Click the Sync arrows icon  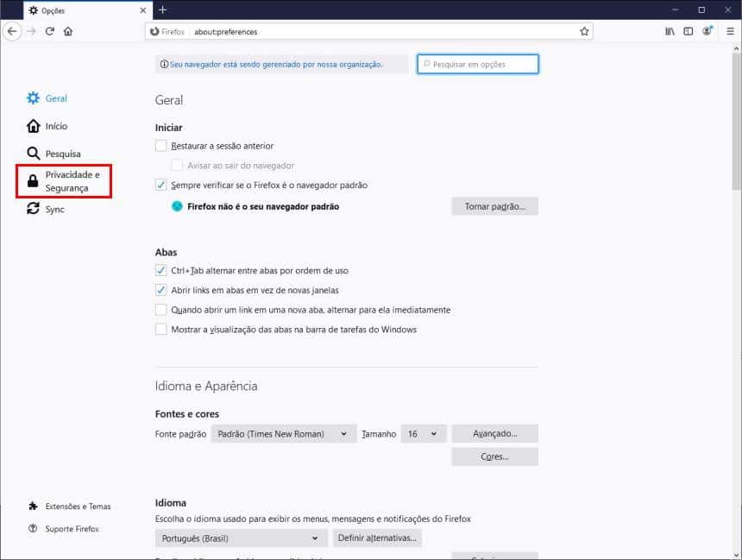click(x=33, y=208)
